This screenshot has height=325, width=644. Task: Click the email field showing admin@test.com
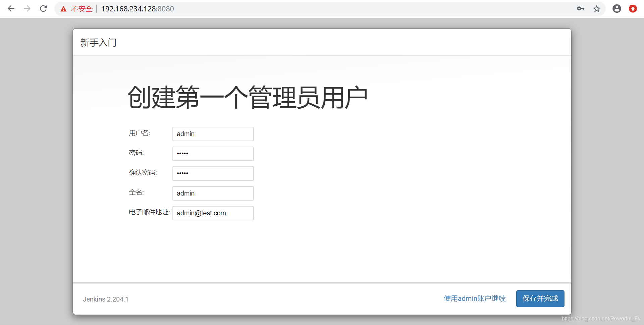click(x=213, y=213)
